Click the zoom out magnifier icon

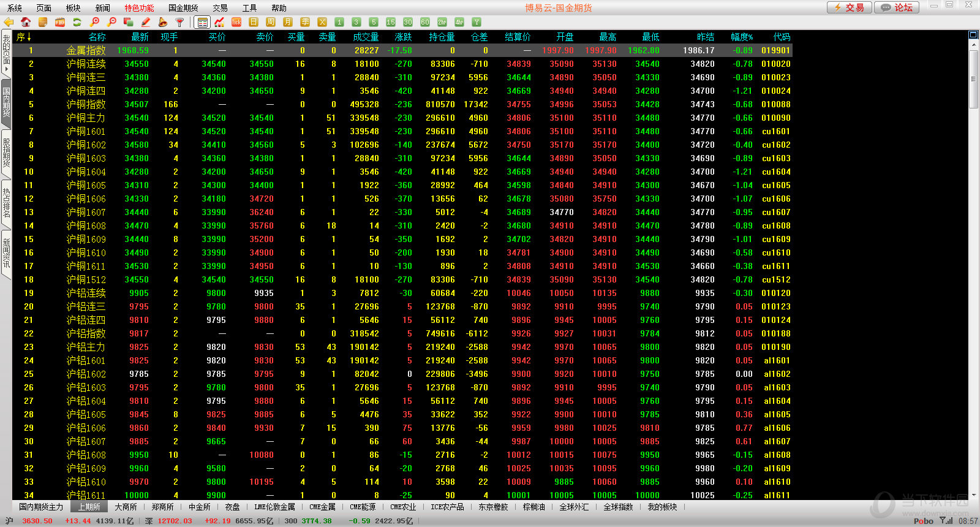tap(111, 22)
